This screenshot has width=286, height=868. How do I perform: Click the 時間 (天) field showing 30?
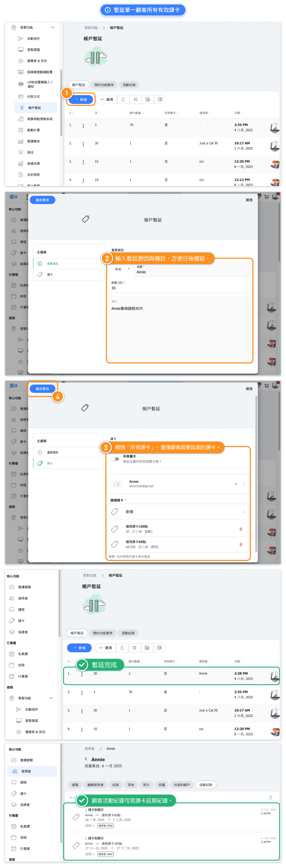(x=180, y=288)
